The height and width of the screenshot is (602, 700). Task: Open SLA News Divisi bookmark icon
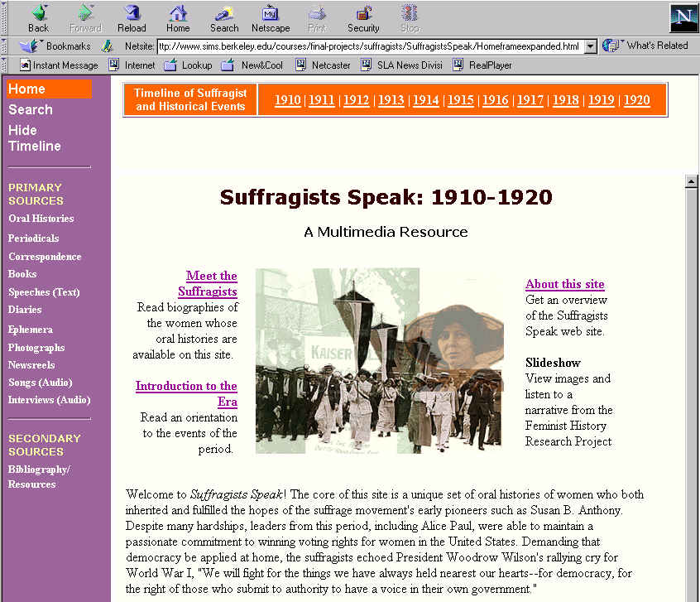(x=367, y=65)
